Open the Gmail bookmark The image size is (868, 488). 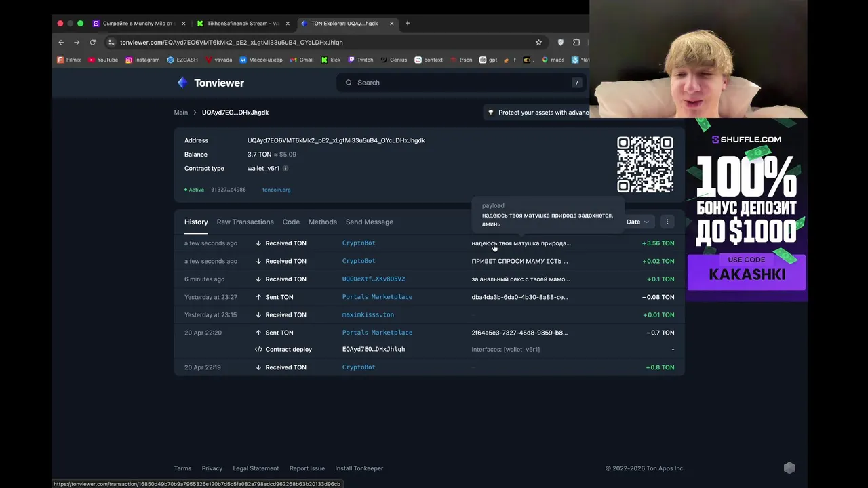(x=302, y=60)
